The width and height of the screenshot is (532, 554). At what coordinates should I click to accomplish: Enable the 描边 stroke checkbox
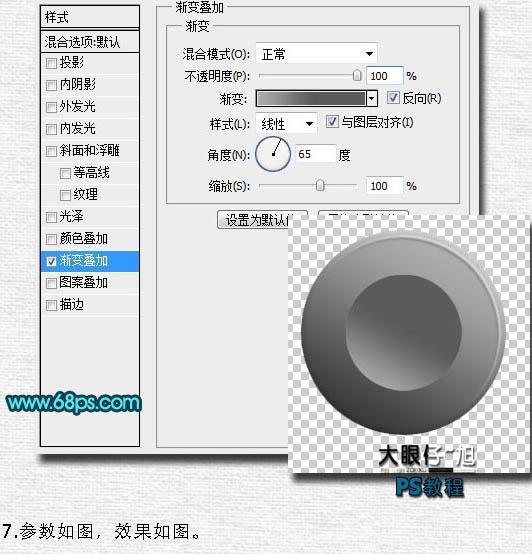click(x=51, y=305)
